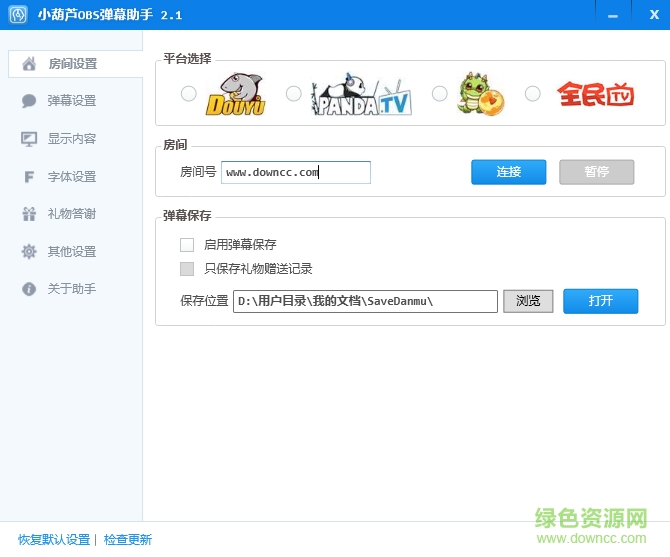Click the green dragon platform logo
The image size is (670, 557).
coord(481,94)
